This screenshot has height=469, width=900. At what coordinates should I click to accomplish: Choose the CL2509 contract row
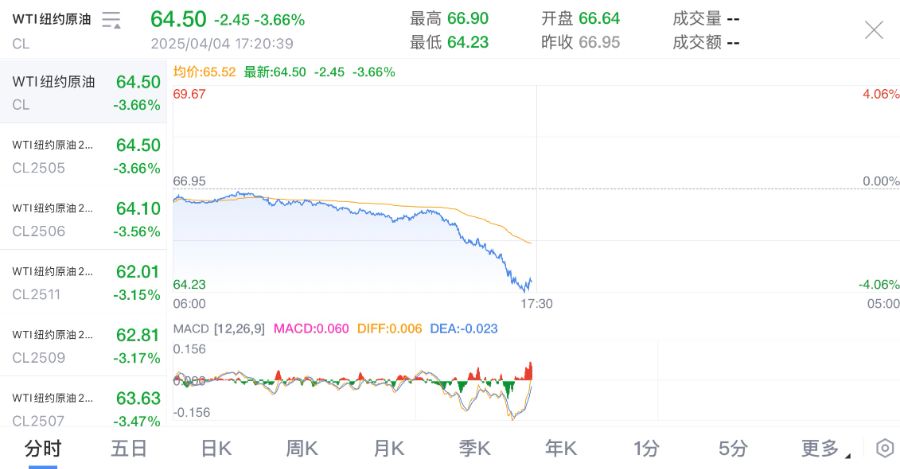tap(84, 345)
